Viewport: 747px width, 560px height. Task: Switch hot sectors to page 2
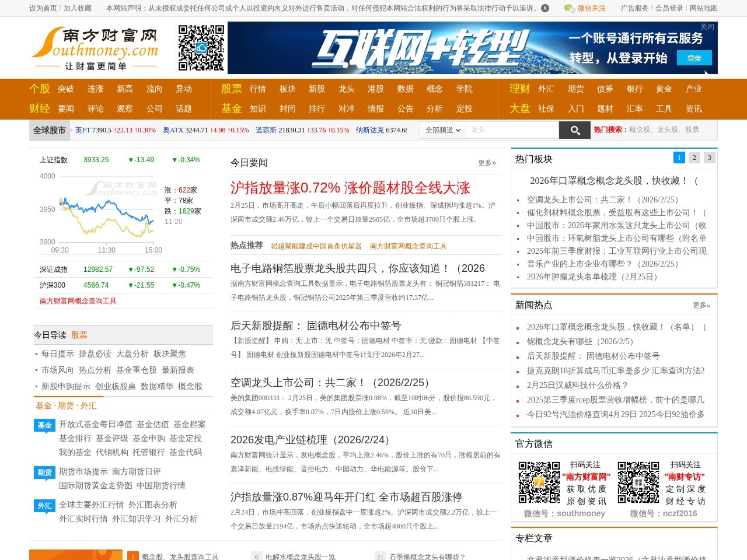point(694,157)
